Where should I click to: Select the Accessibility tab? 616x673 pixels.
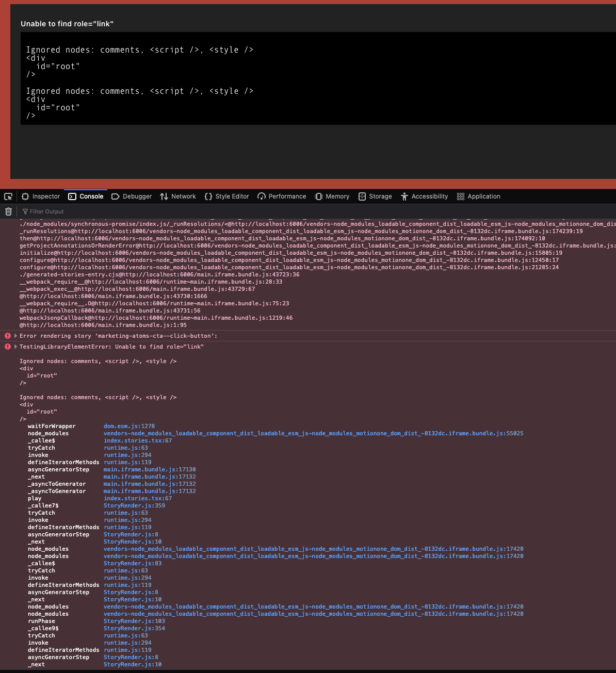pyautogui.click(x=424, y=196)
